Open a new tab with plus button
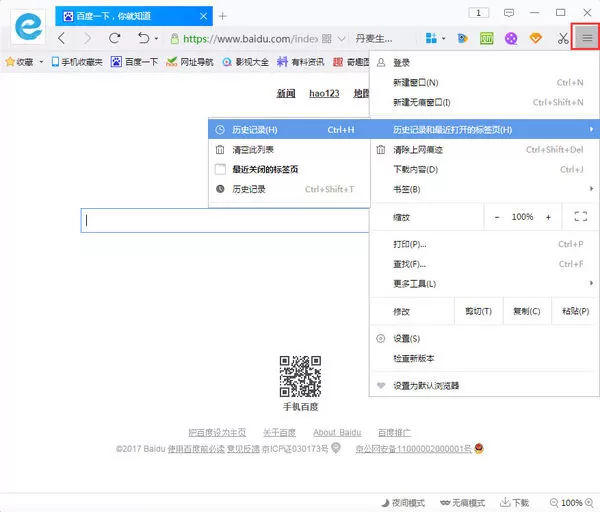Image resolution: width=600 pixels, height=512 pixels. point(222,16)
